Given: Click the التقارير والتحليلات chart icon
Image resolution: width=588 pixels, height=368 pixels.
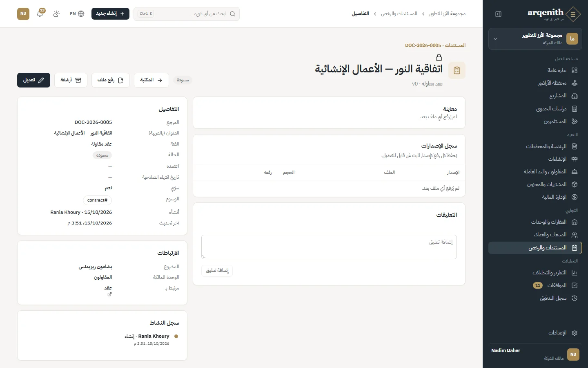Looking at the screenshot, I should pyautogui.click(x=575, y=273).
